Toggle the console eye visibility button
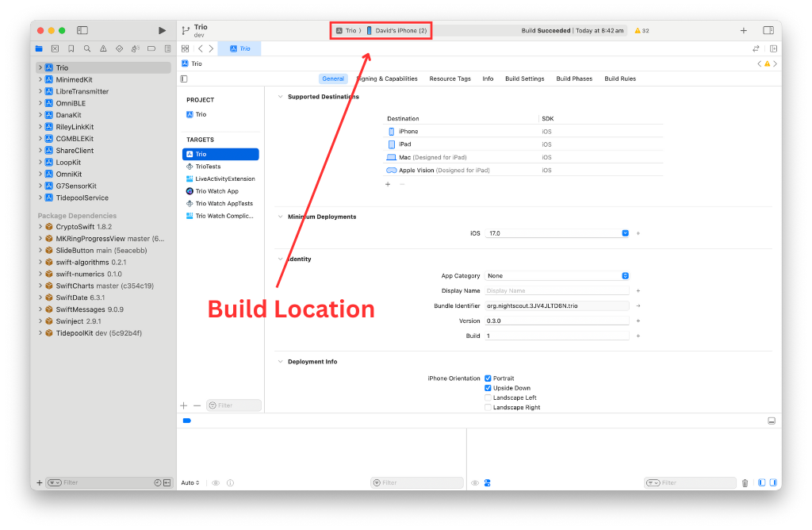812x530 pixels. [x=475, y=483]
